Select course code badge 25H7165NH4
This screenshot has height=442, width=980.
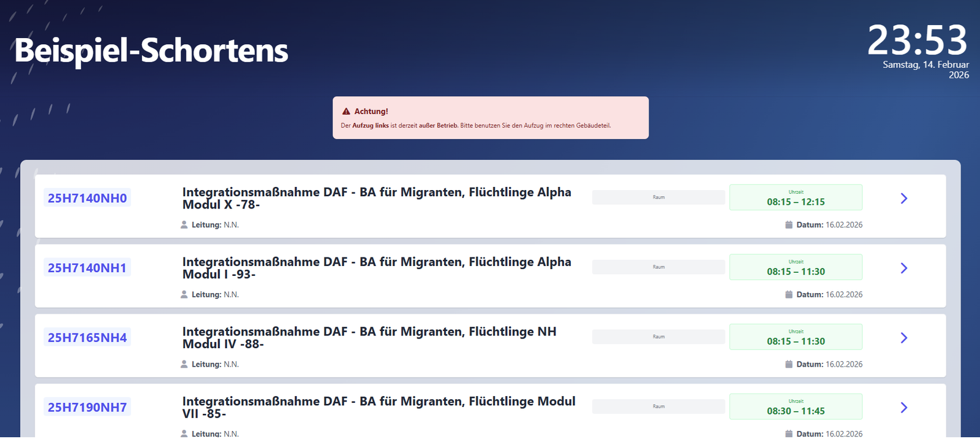(87, 338)
